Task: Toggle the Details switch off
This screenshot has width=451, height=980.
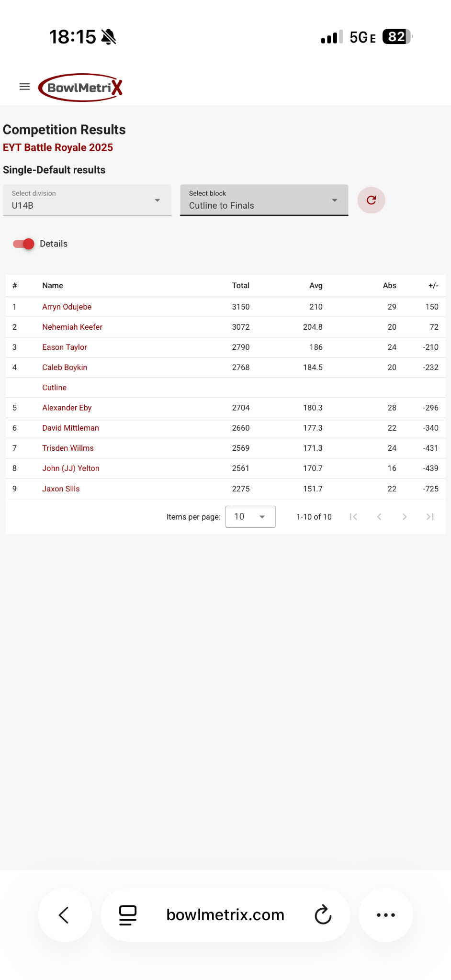Action: pos(23,244)
